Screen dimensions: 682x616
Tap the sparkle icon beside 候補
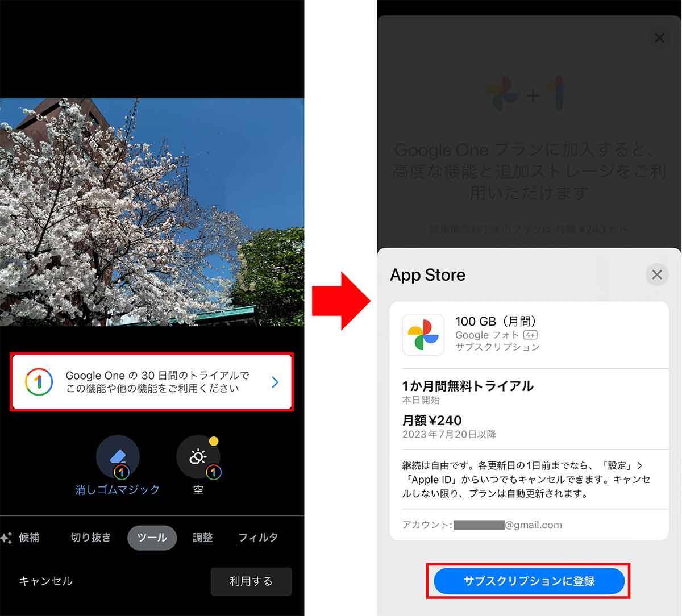tap(6, 538)
